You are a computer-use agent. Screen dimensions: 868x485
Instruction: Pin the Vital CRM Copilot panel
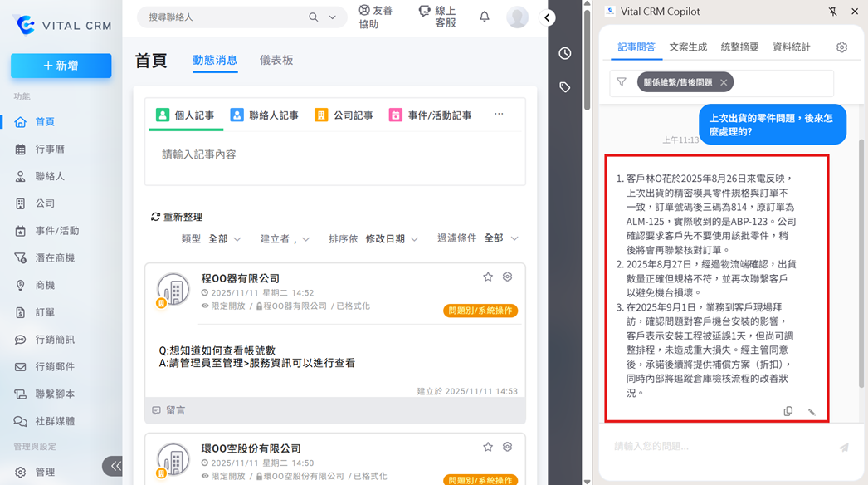832,12
